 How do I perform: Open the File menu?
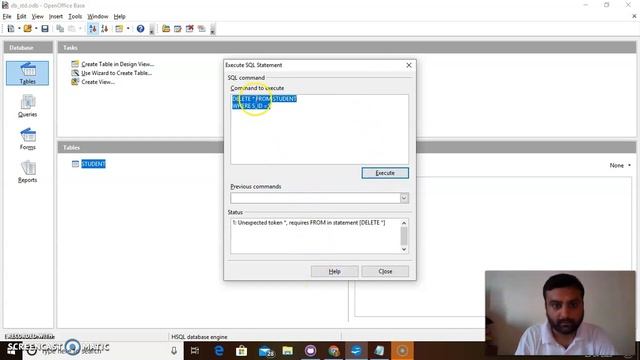(x=7, y=16)
